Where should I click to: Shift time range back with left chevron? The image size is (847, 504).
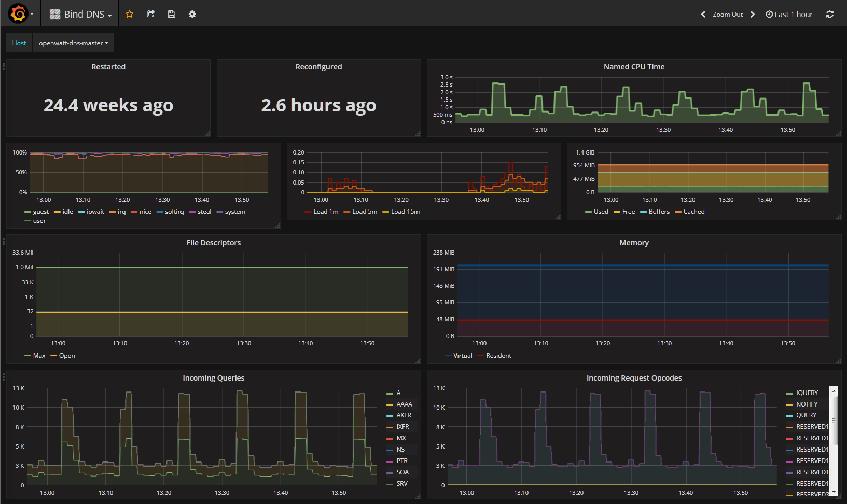click(703, 14)
